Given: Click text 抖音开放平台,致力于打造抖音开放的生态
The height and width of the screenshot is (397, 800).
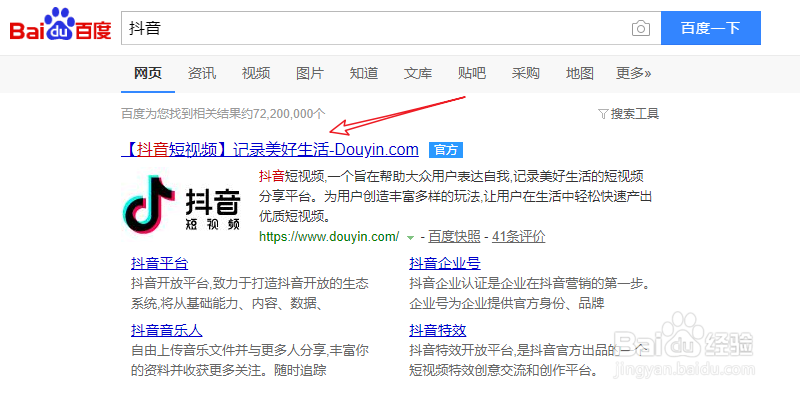Looking at the screenshot, I should point(250,284).
